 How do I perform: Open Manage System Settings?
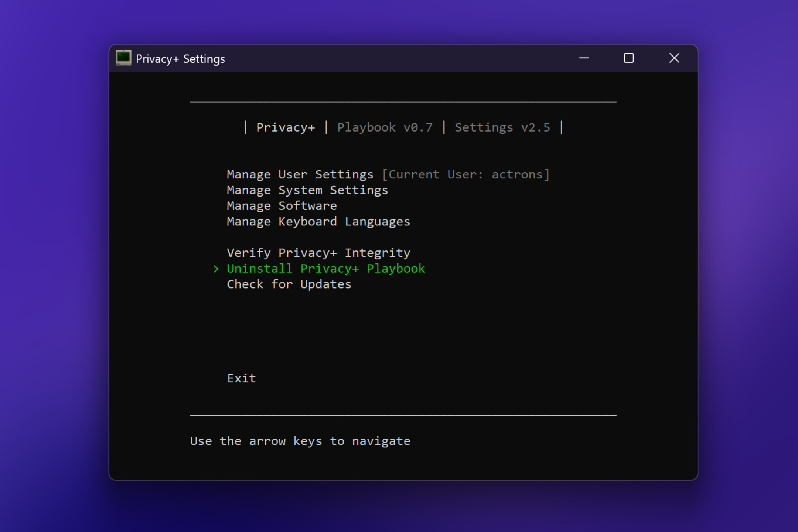(307, 190)
